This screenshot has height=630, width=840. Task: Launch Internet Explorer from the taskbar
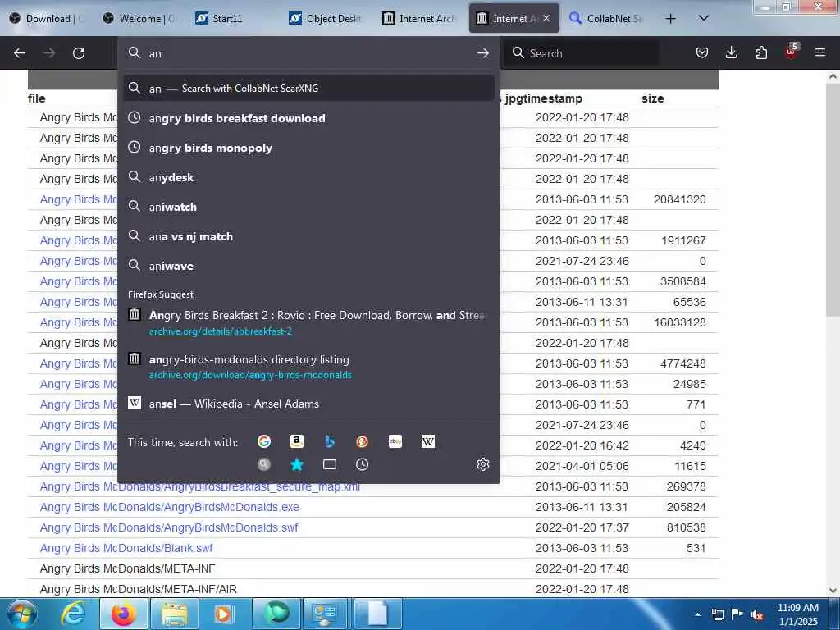point(72,614)
